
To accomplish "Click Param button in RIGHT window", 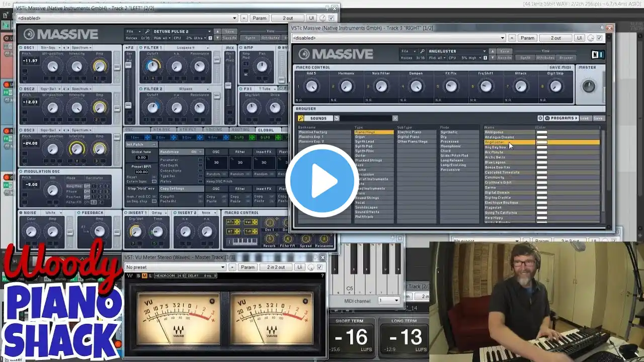I will click(x=527, y=38).
